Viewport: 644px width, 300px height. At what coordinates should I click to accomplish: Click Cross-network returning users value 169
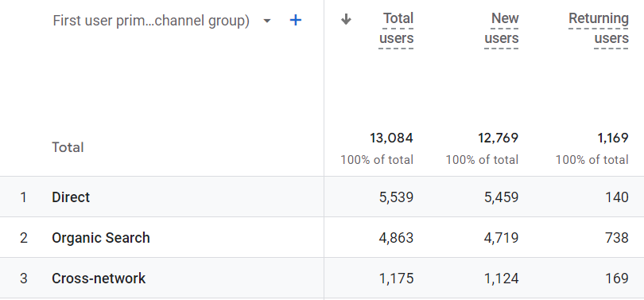click(617, 279)
